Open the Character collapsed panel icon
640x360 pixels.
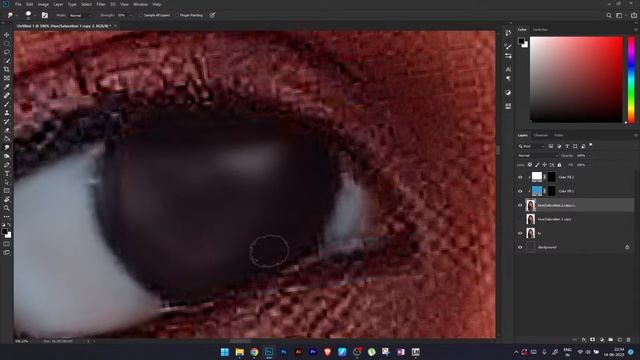(508, 70)
